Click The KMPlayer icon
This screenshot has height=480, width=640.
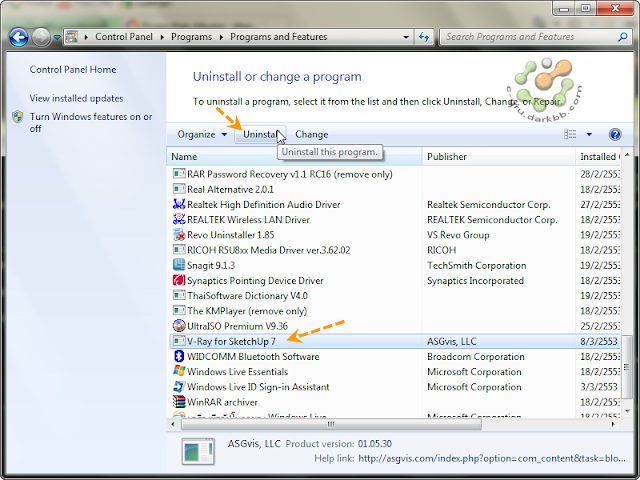(179, 311)
